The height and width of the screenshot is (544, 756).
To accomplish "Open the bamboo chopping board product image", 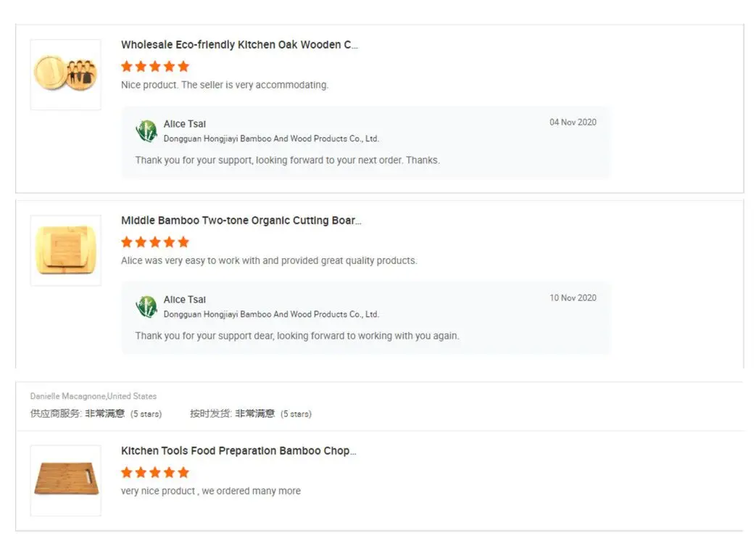I will pyautogui.click(x=65, y=480).
